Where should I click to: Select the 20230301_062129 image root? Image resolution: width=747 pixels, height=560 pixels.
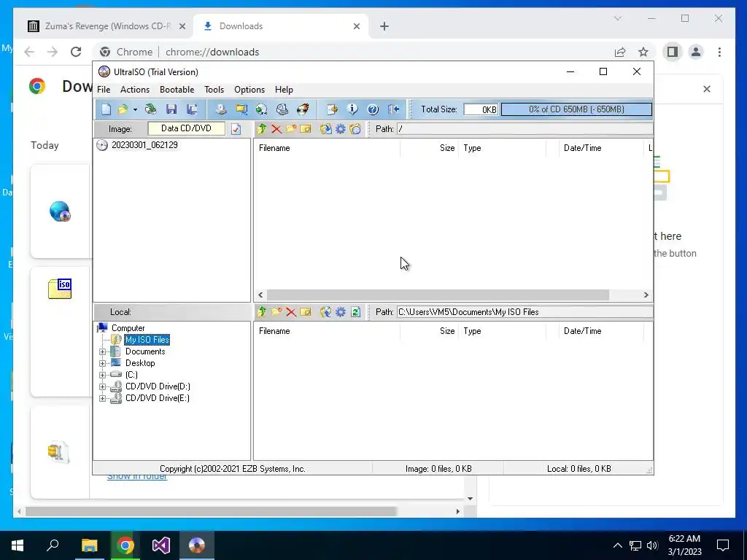(144, 145)
